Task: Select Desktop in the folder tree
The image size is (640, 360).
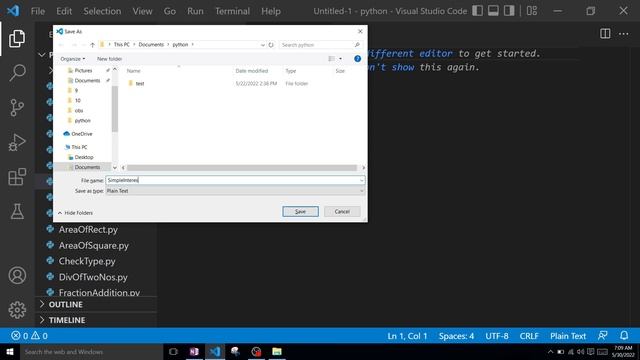Action: [84, 157]
